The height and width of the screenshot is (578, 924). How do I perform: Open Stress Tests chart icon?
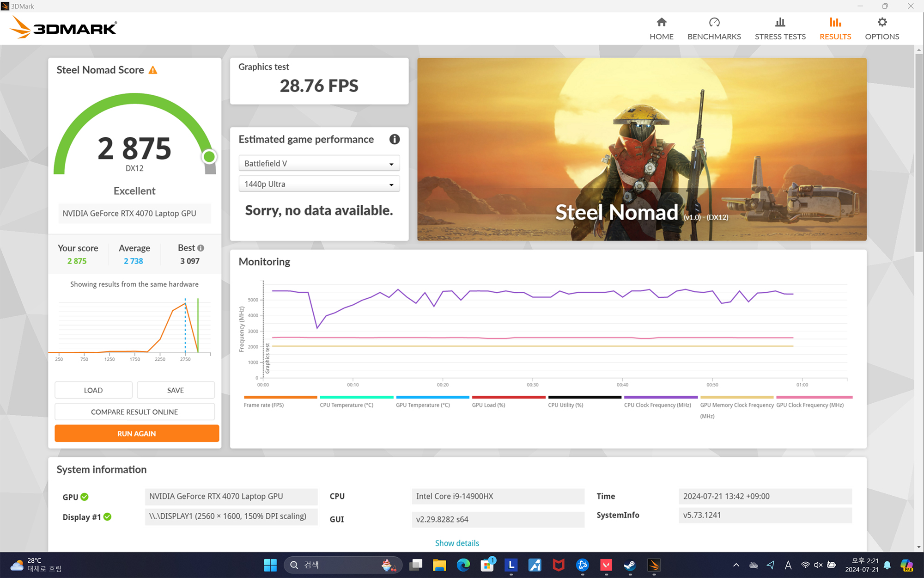[780, 22]
